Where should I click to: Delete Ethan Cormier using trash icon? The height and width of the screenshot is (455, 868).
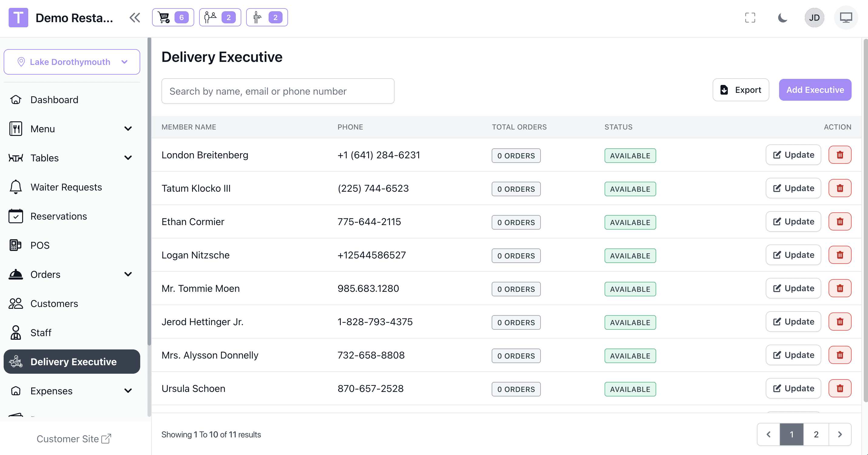coord(840,222)
